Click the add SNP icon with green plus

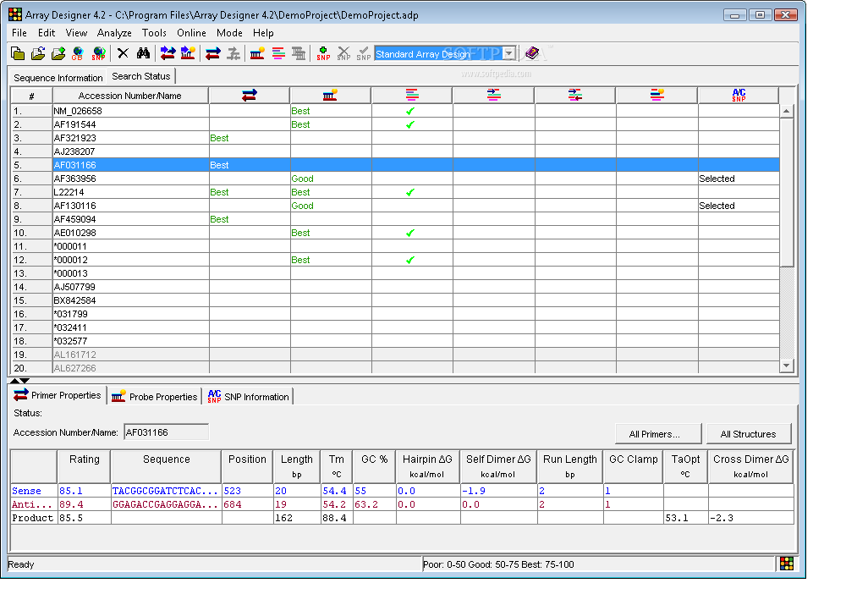point(323,53)
